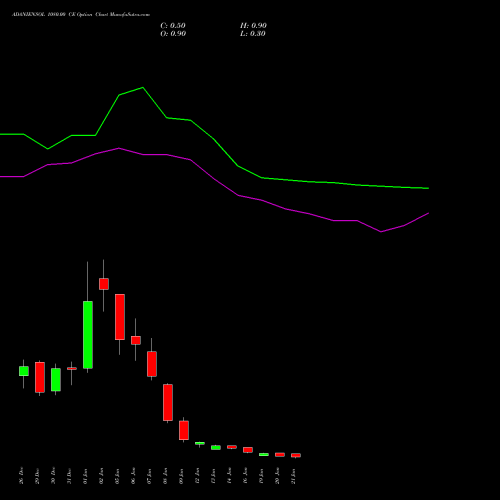Select the green candle for 26 Dec
This screenshot has width=500, height=500.
pos(24,371)
